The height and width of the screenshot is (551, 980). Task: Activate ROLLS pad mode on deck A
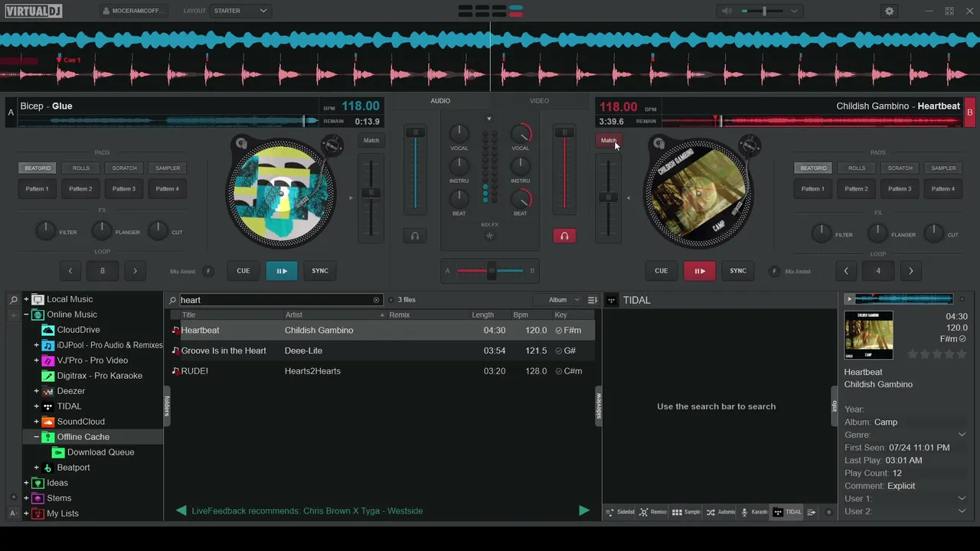tap(81, 168)
